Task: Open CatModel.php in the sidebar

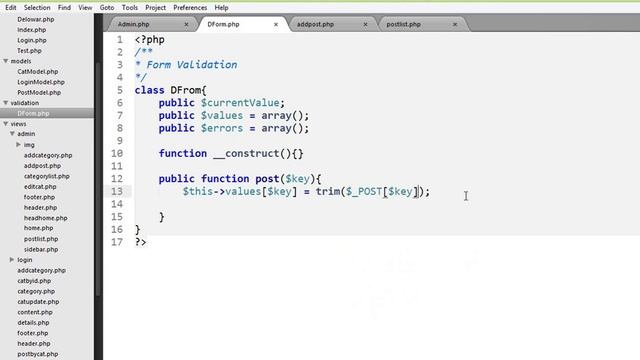Action: (x=38, y=71)
